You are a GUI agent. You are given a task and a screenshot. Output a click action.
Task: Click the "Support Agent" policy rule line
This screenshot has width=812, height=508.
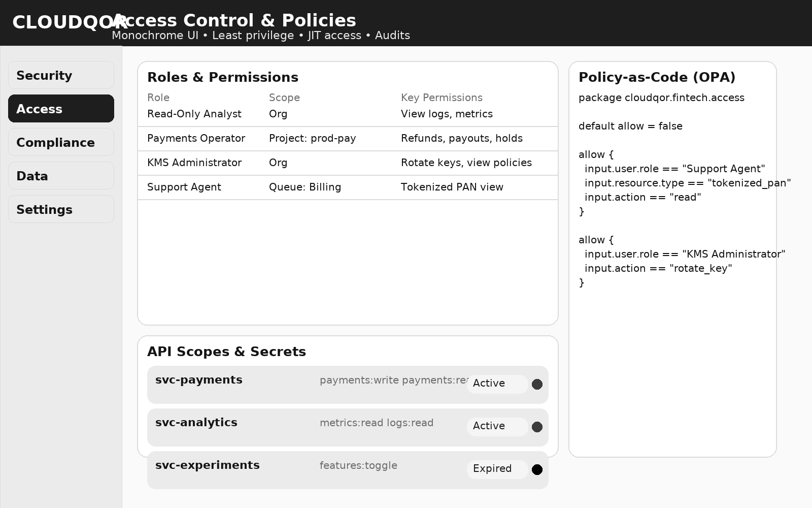(x=674, y=169)
